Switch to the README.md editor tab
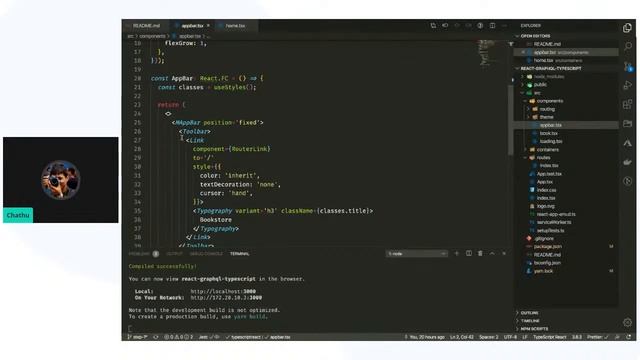The image size is (640, 360). pos(146,26)
